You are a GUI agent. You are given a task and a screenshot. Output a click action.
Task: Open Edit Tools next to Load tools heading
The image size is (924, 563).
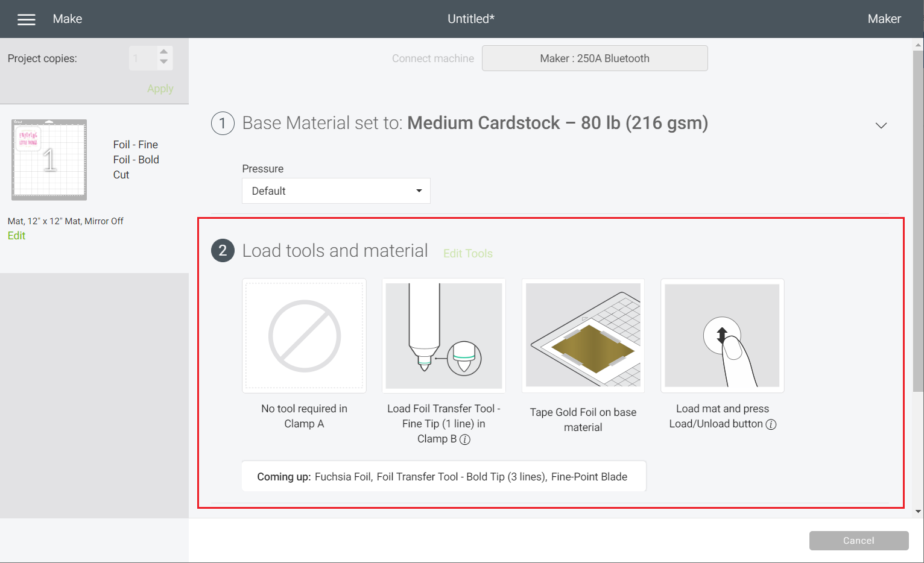tap(468, 253)
